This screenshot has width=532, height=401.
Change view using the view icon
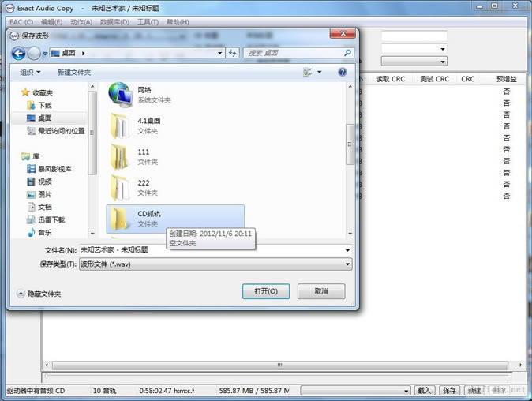308,72
